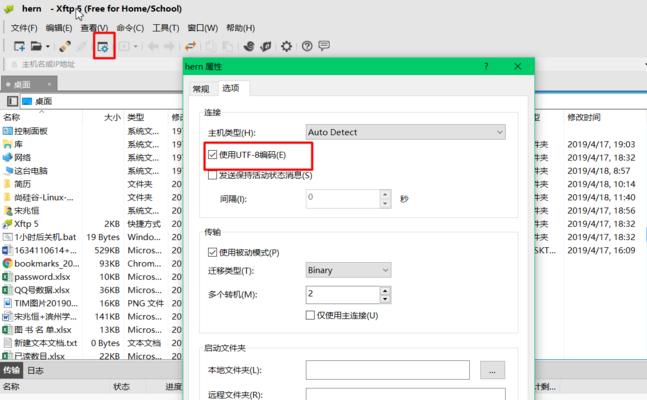Click the Transfer arrows toolbar icon

(190, 46)
